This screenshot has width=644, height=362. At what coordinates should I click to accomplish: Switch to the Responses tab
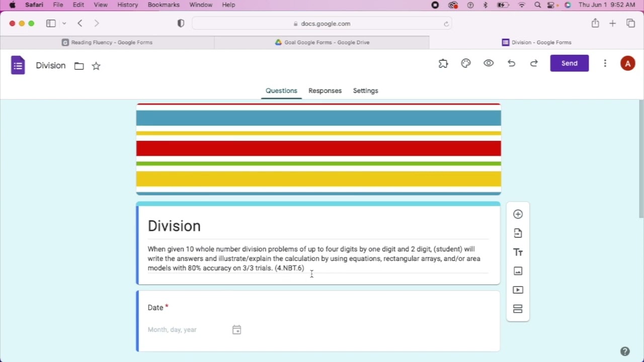click(325, 91)
